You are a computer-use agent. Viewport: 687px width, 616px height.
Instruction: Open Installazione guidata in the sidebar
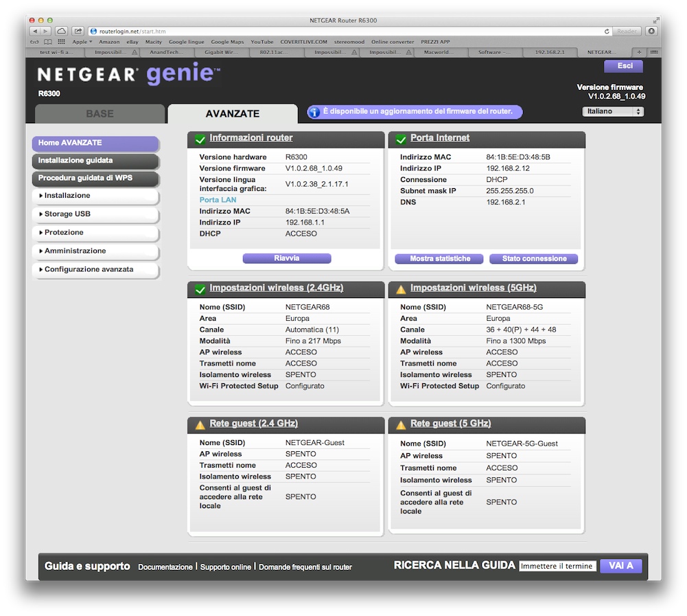(x=95, y=161)
